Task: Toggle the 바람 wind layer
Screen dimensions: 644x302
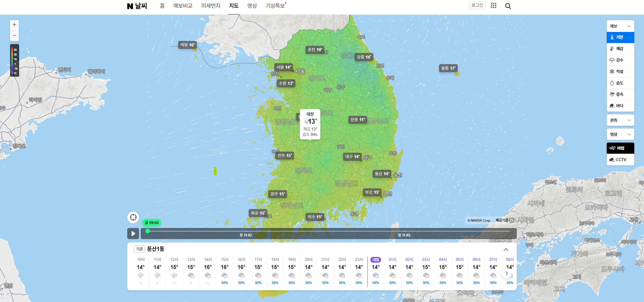Action: 620,148
